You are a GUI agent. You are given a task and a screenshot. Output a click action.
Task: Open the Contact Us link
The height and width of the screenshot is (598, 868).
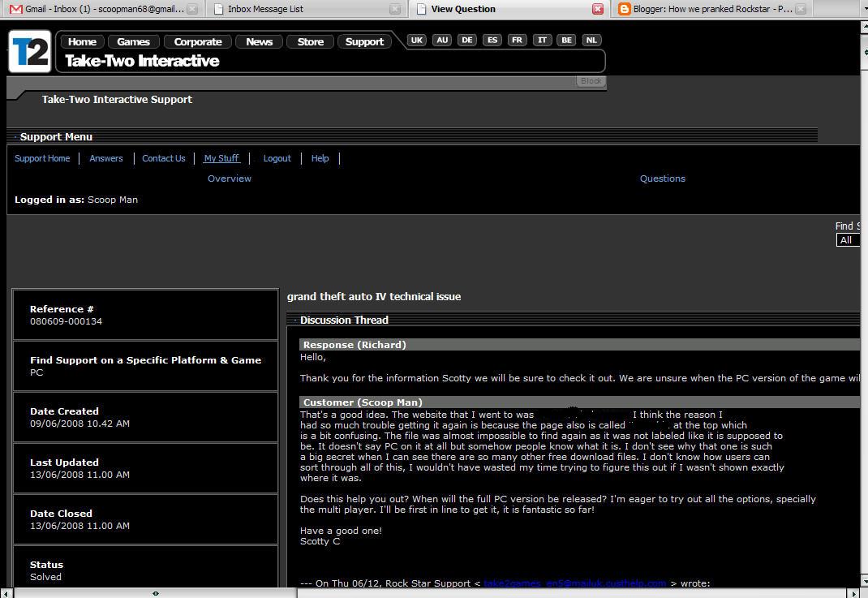[x=164, y=158]
